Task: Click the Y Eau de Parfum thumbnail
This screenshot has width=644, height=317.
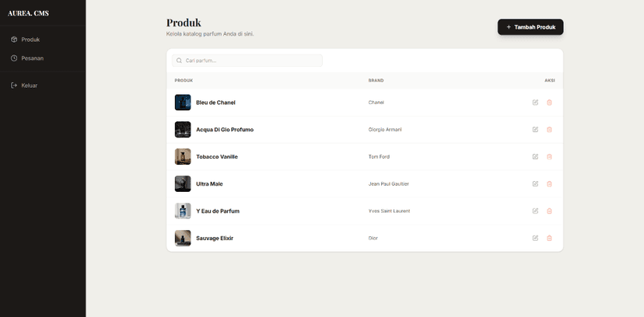Action: coord(183,211)
